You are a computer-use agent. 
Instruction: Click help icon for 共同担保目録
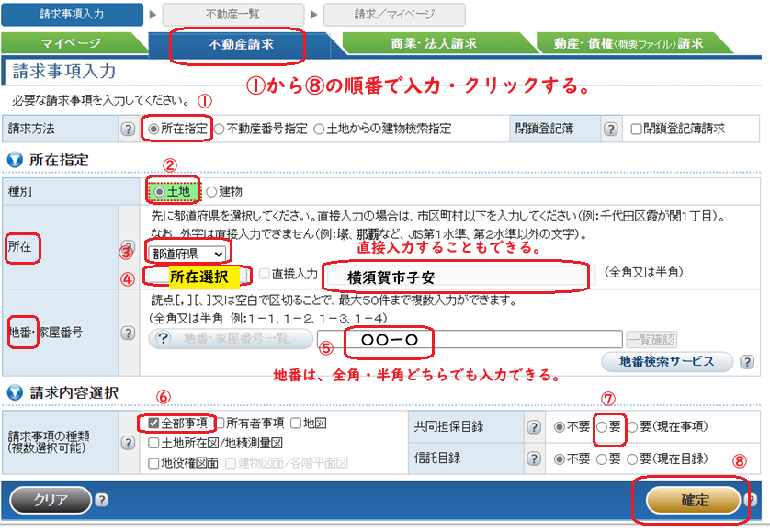click(x=534, y=427)
